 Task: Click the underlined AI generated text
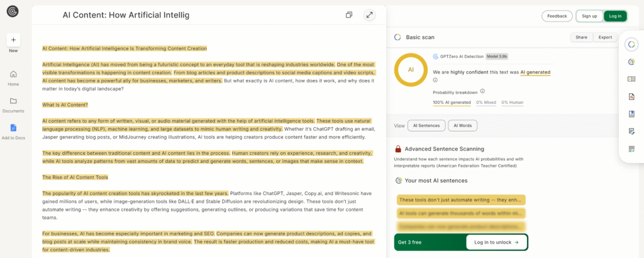pos(535,72)
